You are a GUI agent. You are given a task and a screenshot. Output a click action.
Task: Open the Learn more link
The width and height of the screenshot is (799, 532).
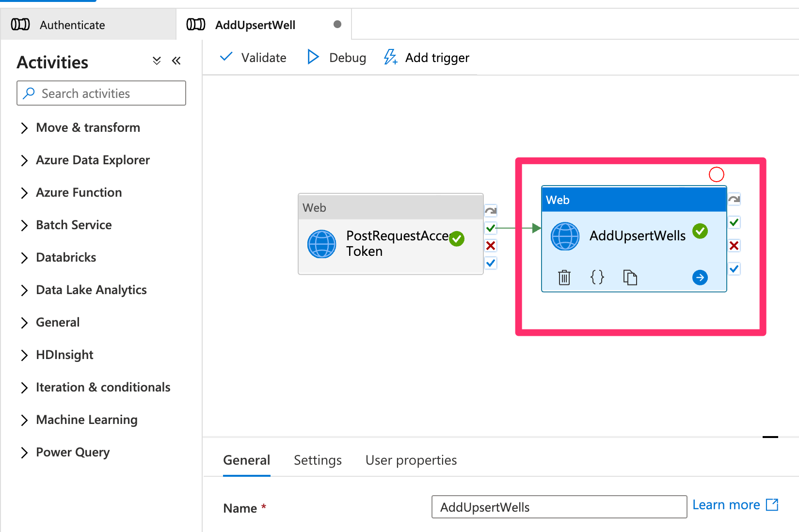click(x=726, y=505)
